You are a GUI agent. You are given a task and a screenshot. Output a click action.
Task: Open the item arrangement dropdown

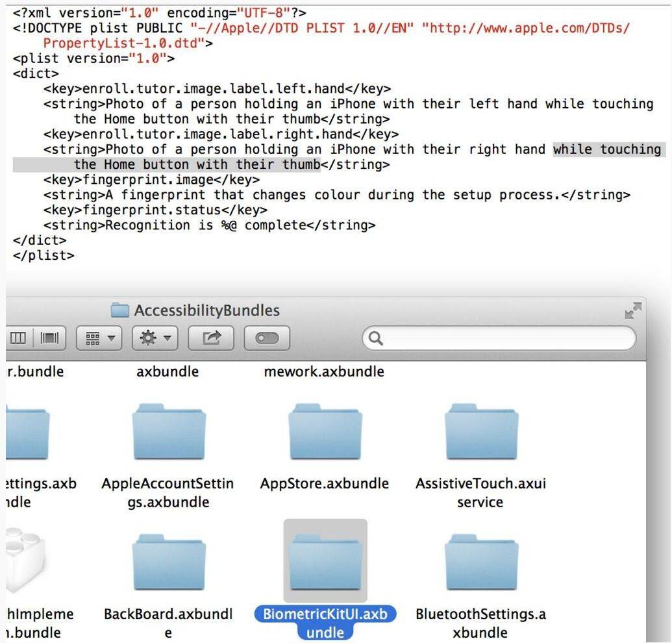[x=99, y=338]
